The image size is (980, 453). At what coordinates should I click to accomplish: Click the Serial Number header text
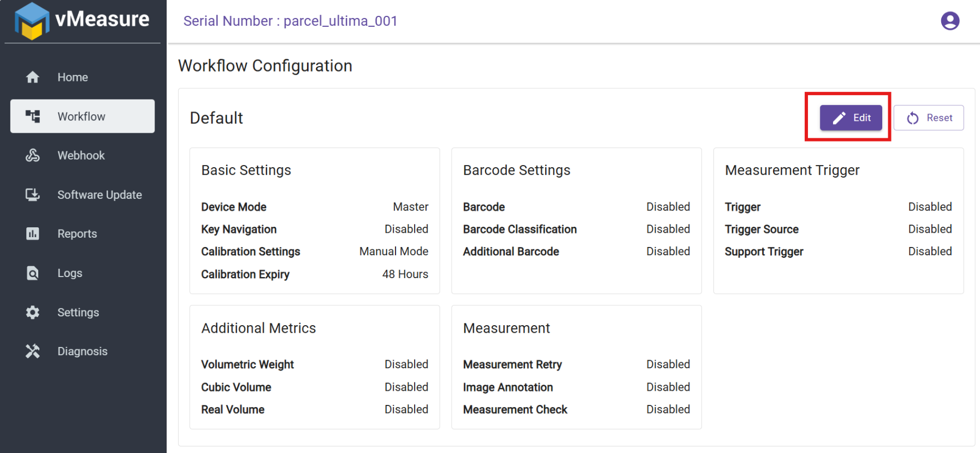point(290,21)
